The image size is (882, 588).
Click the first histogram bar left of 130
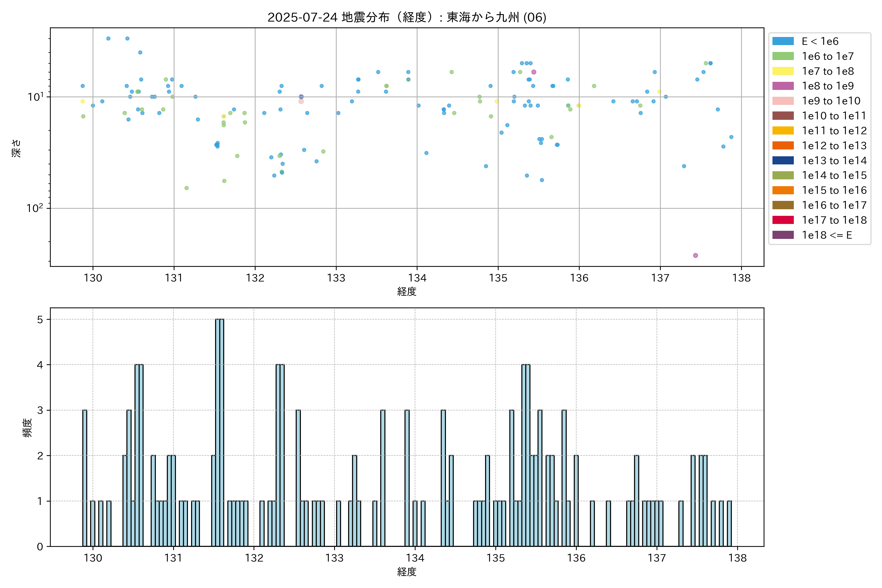click(85, 478)
